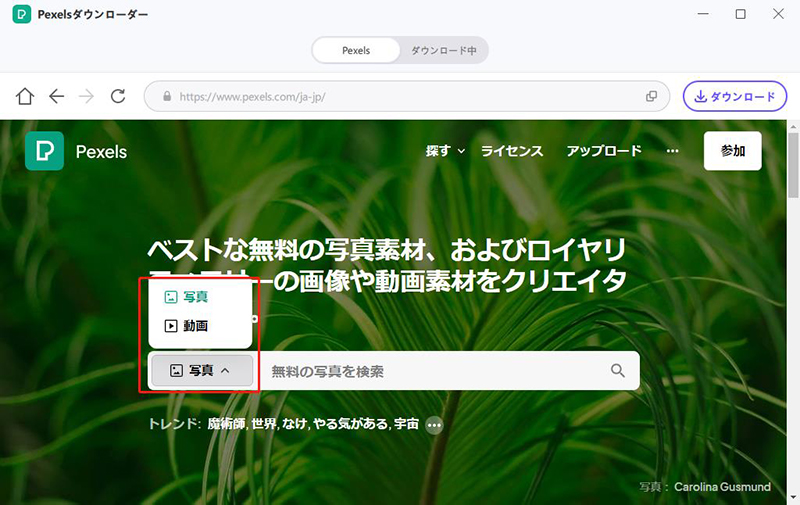Open the three-dots menu next to アップロード
Viewport: 800px width, 505px height.
coord(672,151)
